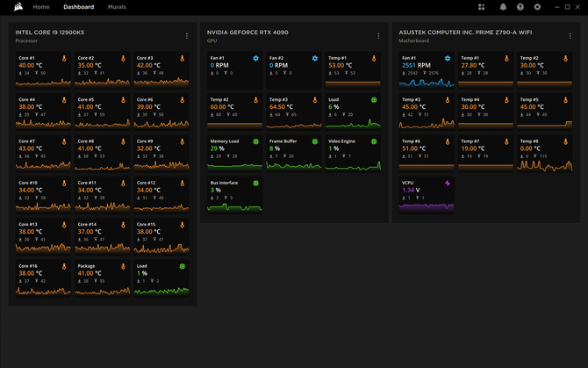Select the Core #14 temperature graph
The width and height of the screenshot is (588, 368).
pyautogui.click(x=102, y=248)
